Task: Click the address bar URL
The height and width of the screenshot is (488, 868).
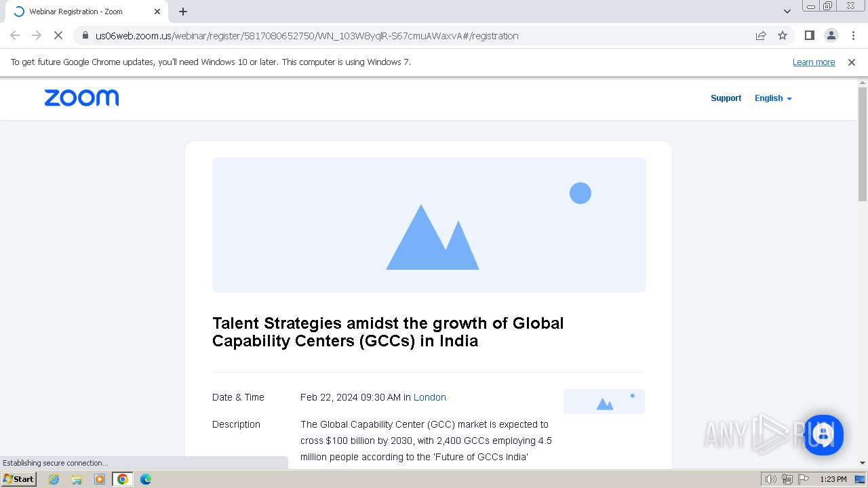Action: (307, 36)
